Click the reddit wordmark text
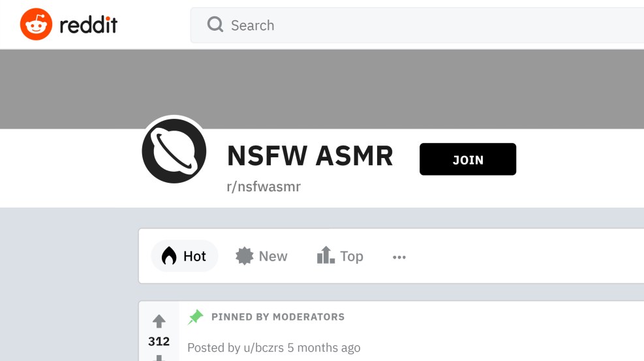Viewport: 644px width, 361px height. coord(88,25)
